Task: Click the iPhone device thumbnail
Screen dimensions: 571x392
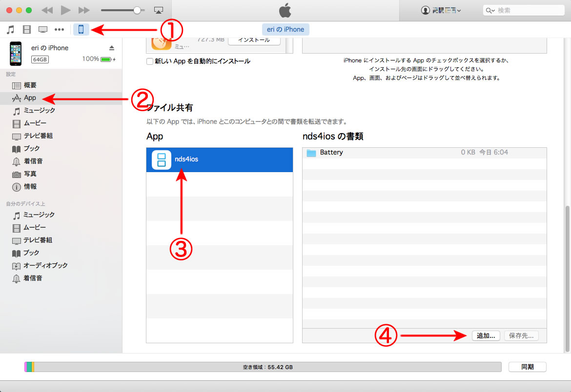Action: [x=16, y=54]
